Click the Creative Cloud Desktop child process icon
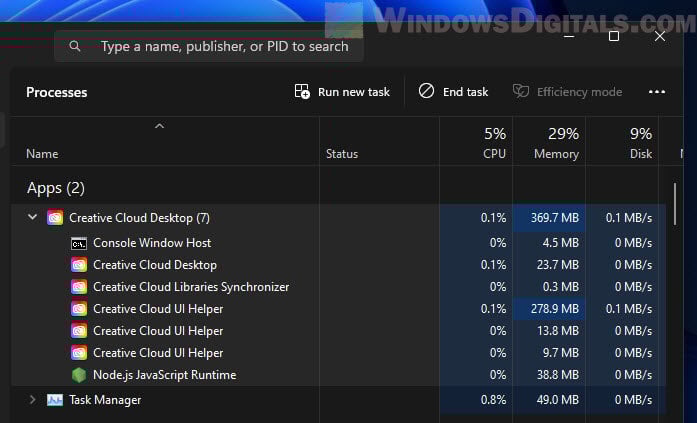The width and height of the screenshot is (697, 423). [79, 265]
